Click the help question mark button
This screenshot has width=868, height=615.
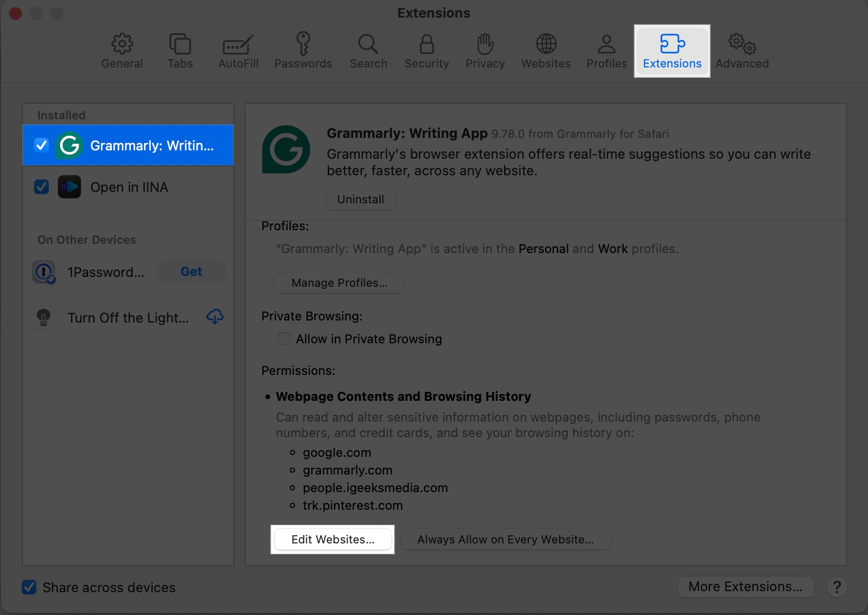[x=837, y=587]
